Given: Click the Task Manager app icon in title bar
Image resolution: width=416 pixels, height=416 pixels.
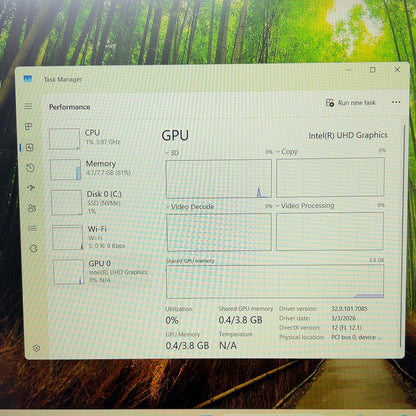Looking at the screenshot, I should [28, 79].
